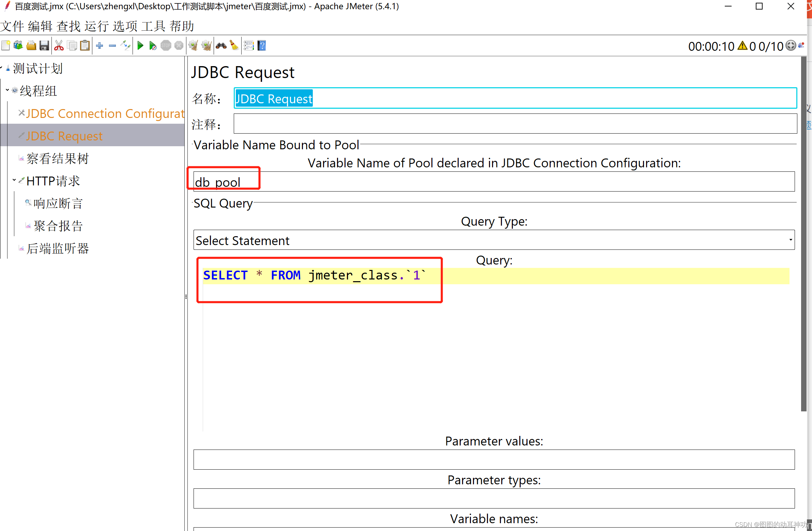Open Help with the question mark book icon
This screenshot has width=812, height=531.
point(262,45)
